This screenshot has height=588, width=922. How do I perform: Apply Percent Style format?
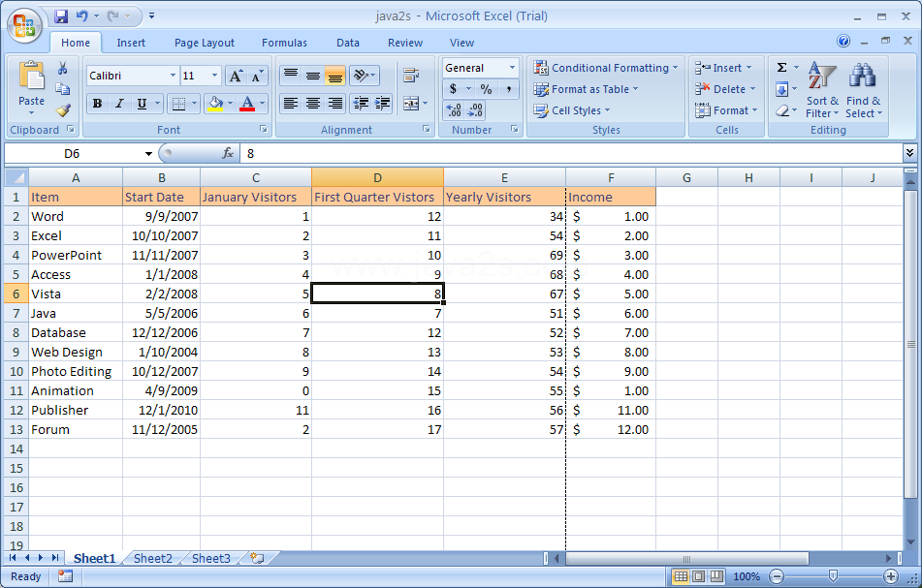(x=486, y=89)
